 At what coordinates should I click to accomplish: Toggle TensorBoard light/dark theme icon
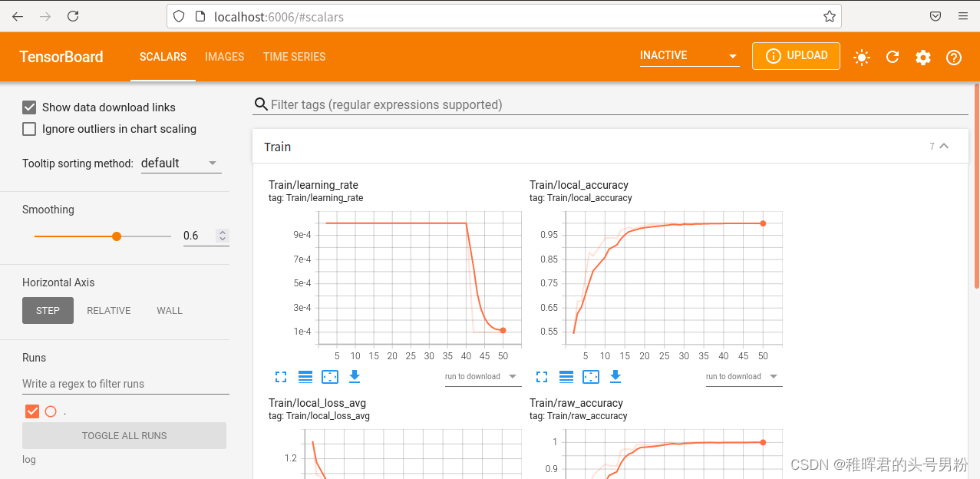coord(862,57)
